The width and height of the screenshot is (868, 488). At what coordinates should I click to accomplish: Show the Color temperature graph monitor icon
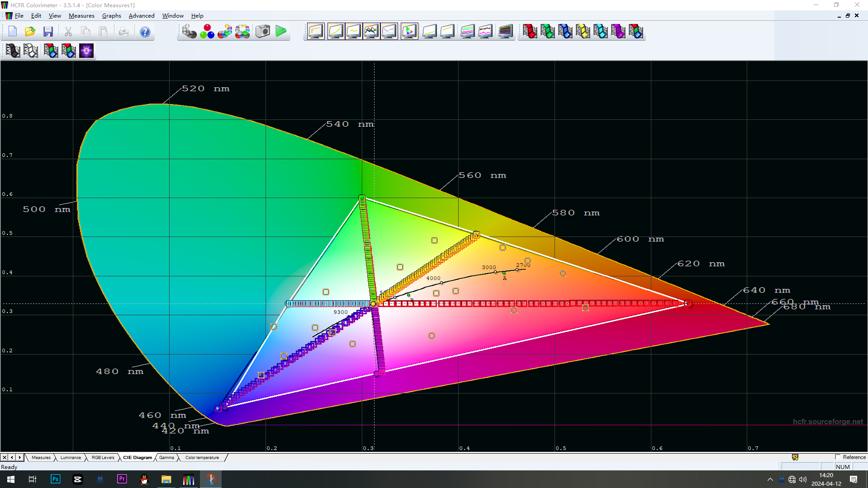389,32
